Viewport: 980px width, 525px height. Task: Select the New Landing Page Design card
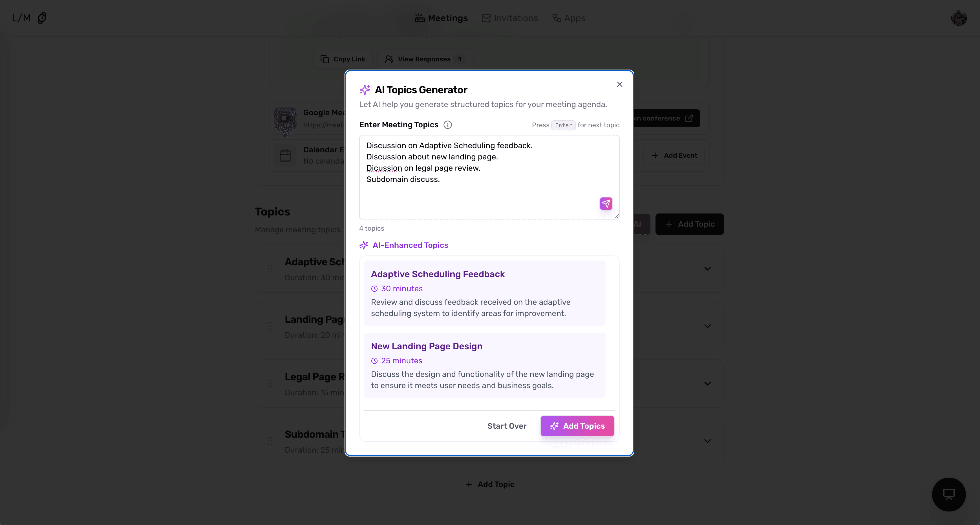(x=485, y=365)
